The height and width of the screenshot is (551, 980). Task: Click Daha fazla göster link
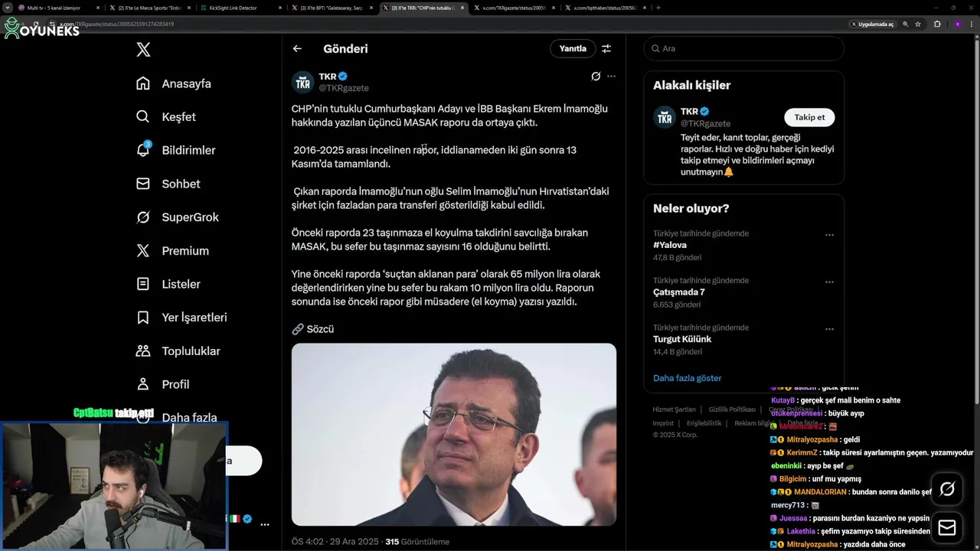[688, 378]
